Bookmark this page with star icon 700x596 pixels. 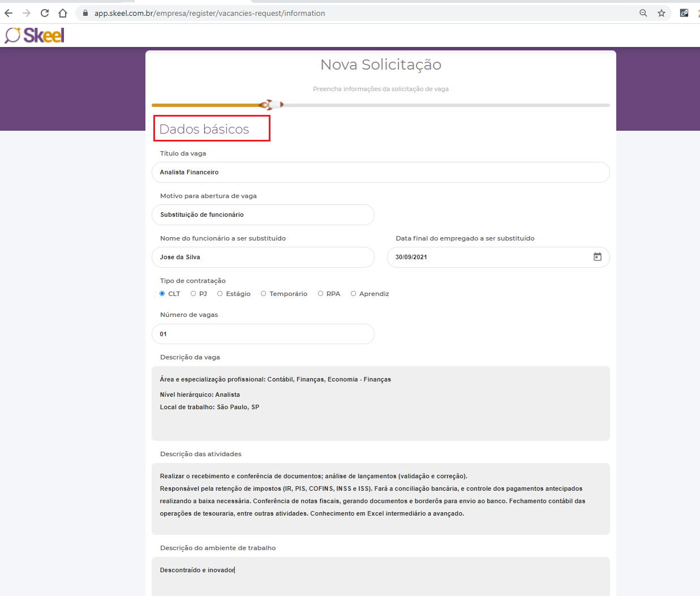tap(661, 13)
